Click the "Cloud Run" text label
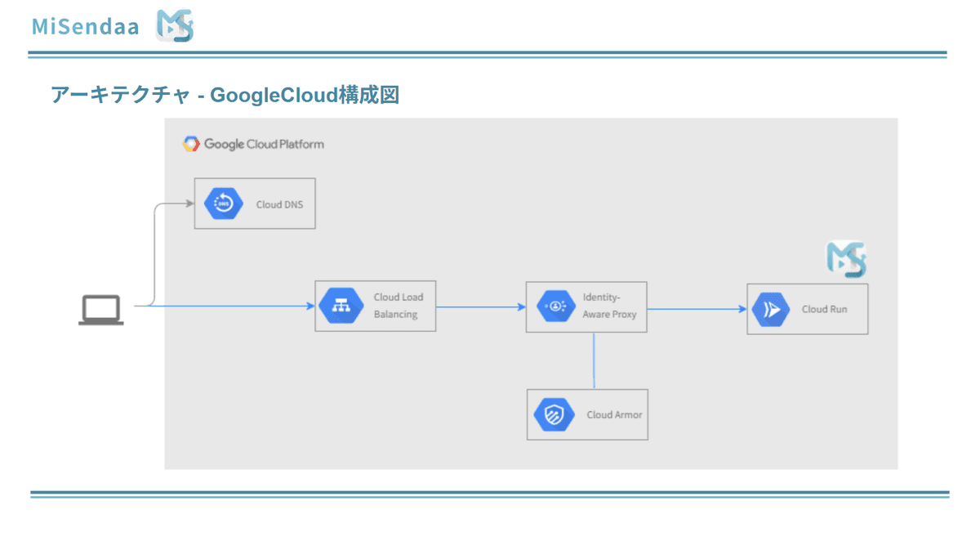The width and height of the screenshot is (980, 550). 824,310
